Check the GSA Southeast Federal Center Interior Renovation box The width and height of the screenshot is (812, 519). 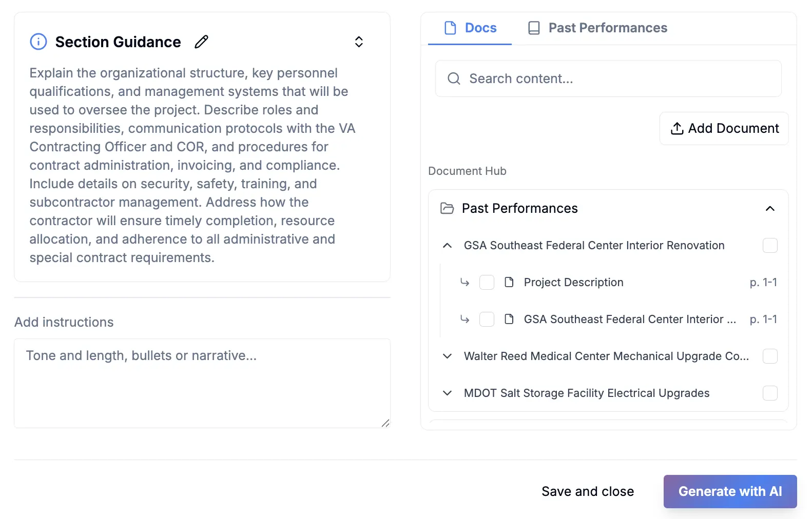[770, 246]
